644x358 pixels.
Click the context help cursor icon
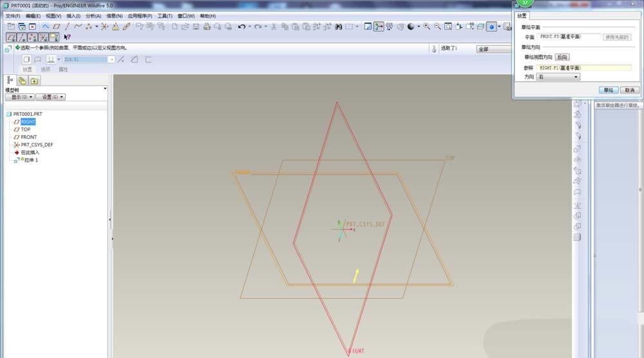68,37
